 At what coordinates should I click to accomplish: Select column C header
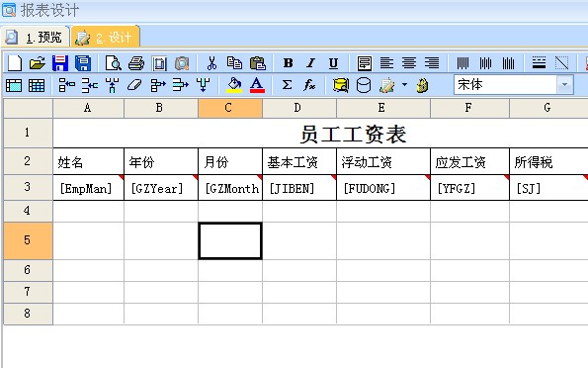tap(230, 108)
